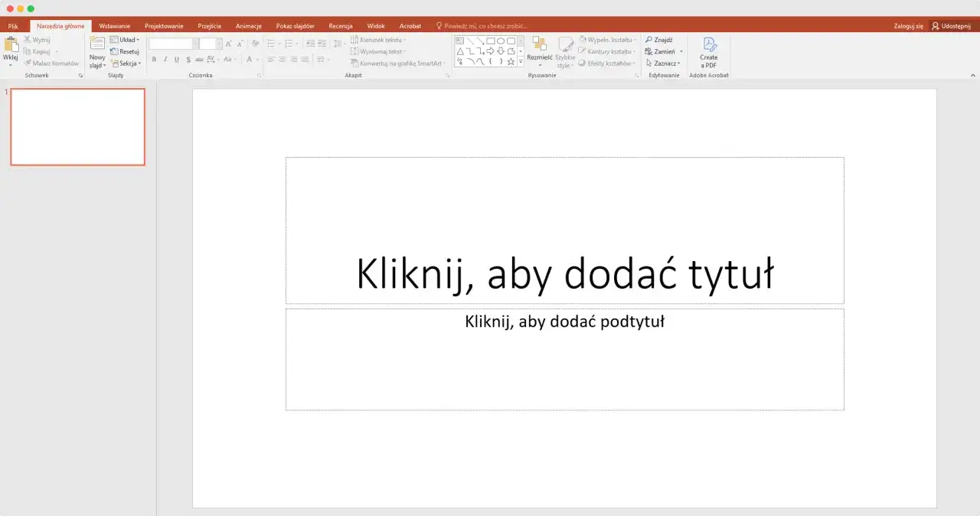Image resolution: width=980 pixels, height=516 pixels.
Task: Toggle underline formatting
Action: [177, 59]
